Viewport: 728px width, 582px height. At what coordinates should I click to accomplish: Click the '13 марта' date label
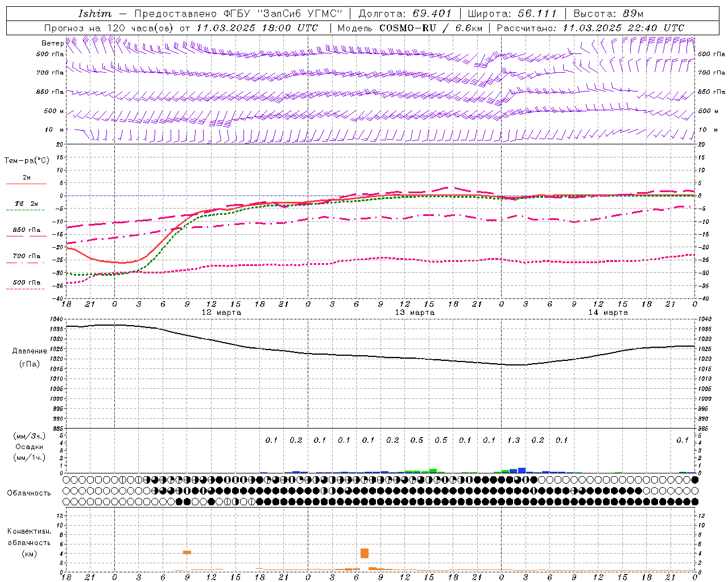[x=415, y=313]
